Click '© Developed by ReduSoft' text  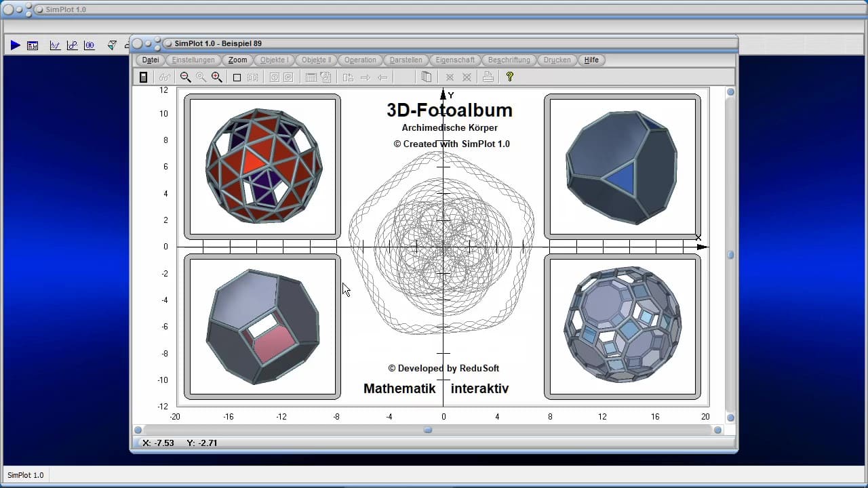443,368
